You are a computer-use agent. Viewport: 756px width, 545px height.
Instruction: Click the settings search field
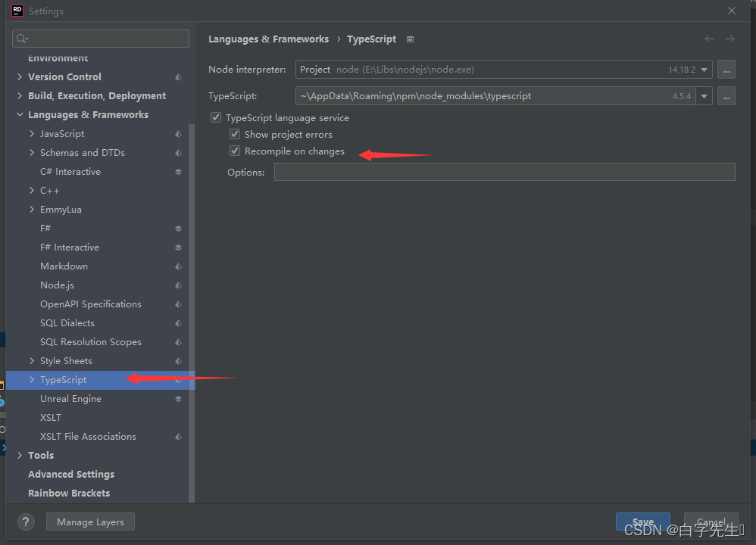[101, 39]
